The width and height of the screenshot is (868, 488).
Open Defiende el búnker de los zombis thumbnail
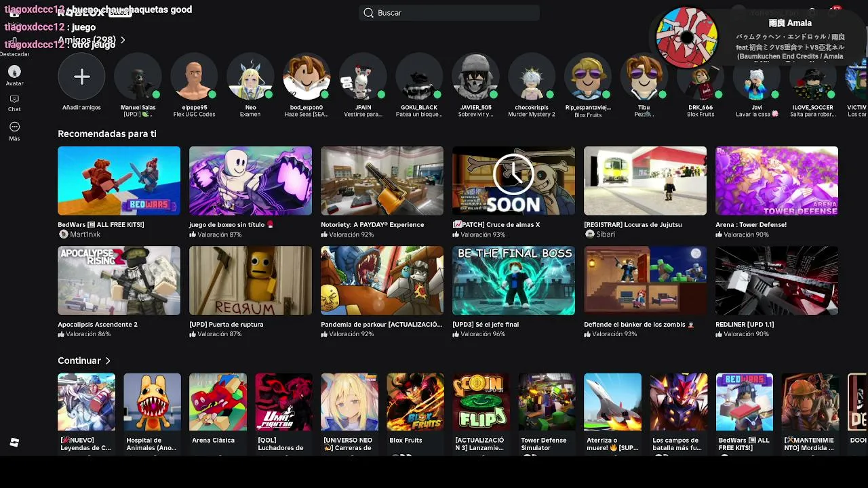[645, 281]
